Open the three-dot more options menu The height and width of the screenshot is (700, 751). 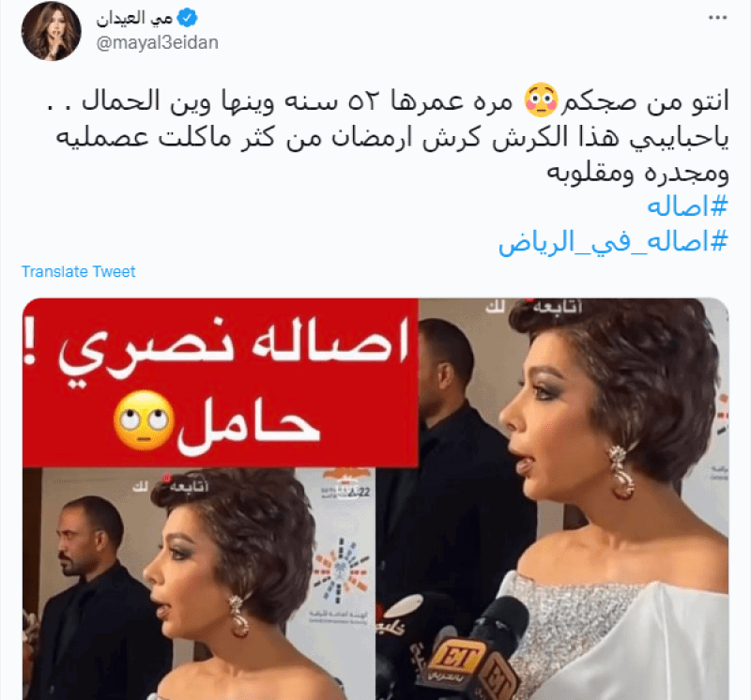(717, 18)
